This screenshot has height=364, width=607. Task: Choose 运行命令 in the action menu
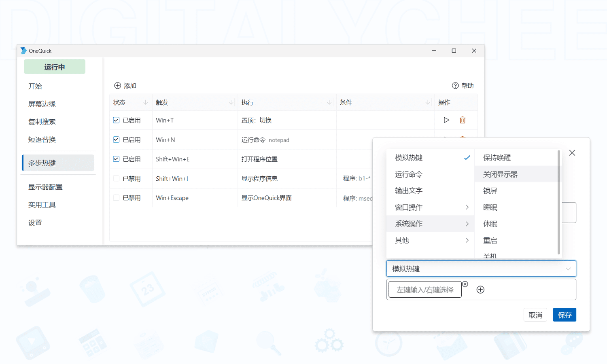pos(409,174)
